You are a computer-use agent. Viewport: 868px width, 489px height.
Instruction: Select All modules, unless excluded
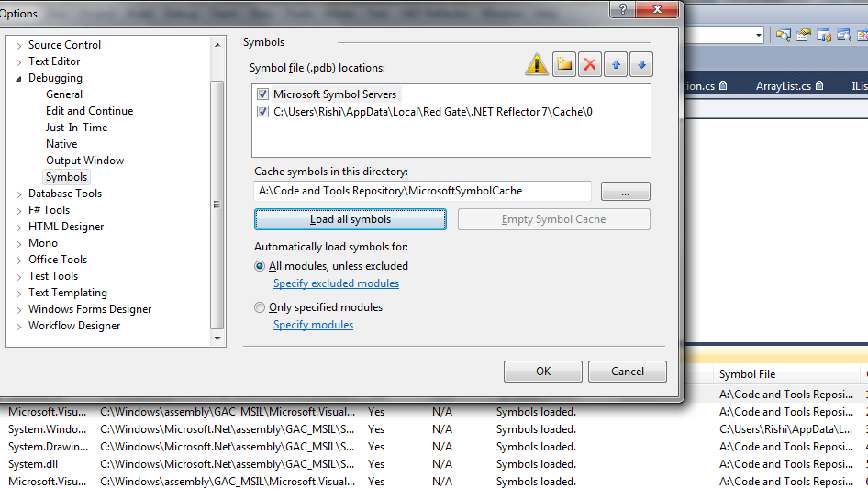tap(260, 266)
